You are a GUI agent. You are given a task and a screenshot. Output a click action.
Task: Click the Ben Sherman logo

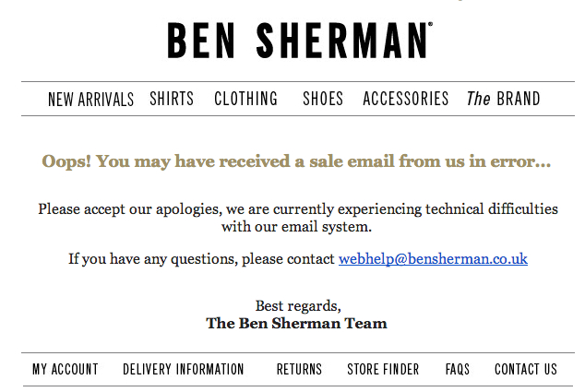297,42
